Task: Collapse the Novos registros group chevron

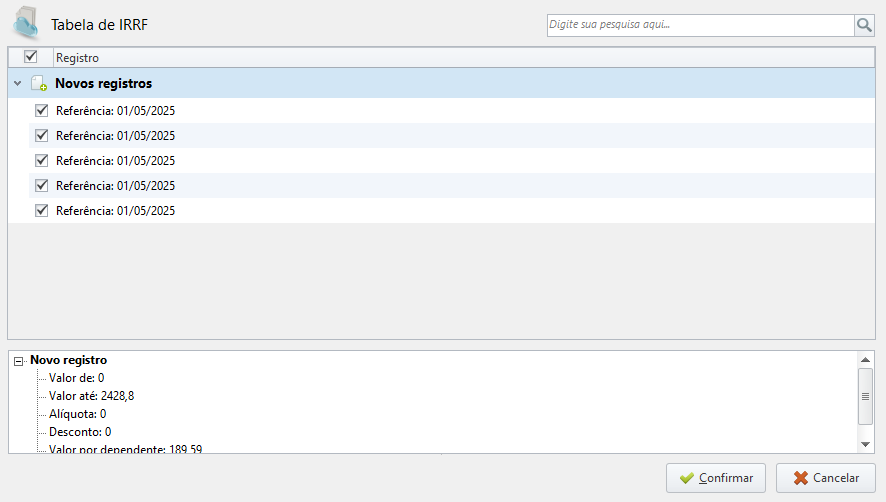Action: click(x=18, y=84)
